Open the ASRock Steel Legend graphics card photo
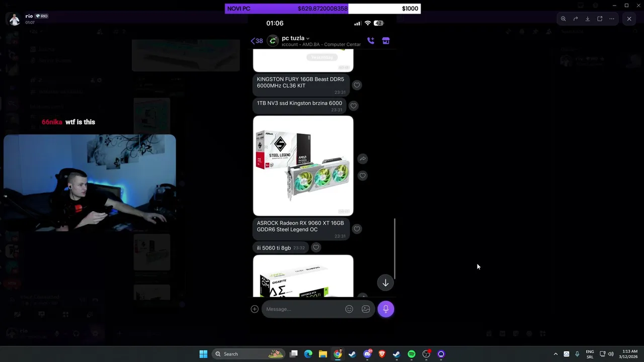This screenshot has width=644, height=362. coord(303,166)
